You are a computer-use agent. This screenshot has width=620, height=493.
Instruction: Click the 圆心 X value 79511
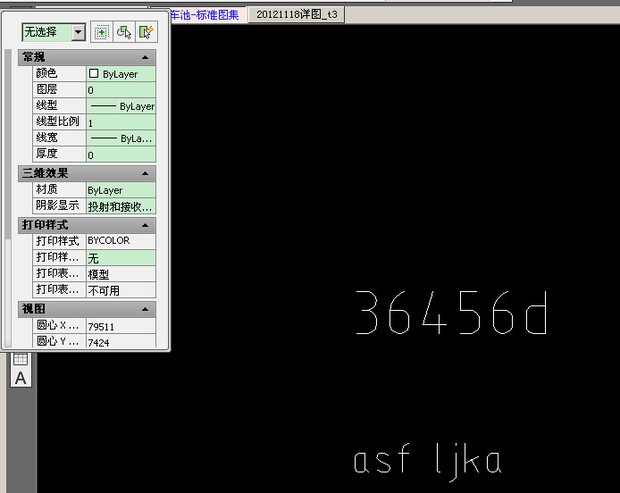(x=121, y=326)
